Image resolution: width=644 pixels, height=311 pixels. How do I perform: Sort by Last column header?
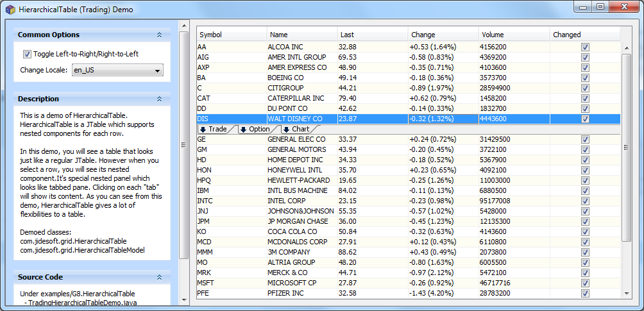[373, 35]
